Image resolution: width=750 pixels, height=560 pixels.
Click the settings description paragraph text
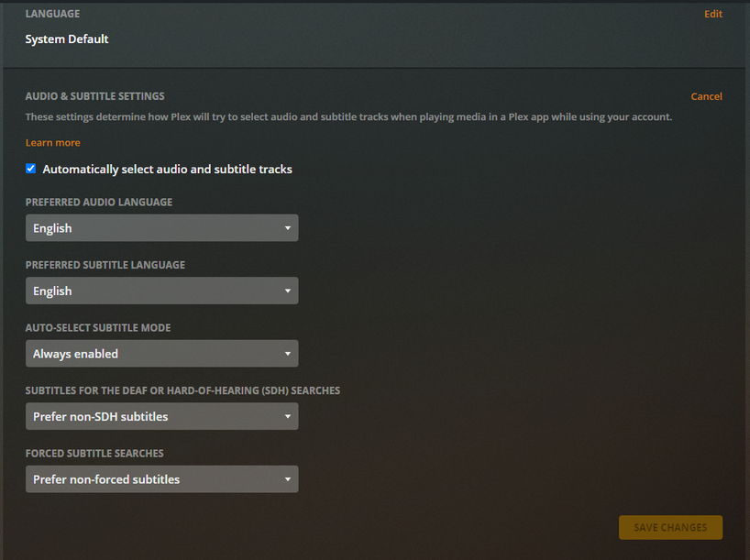tap(348, 117)
